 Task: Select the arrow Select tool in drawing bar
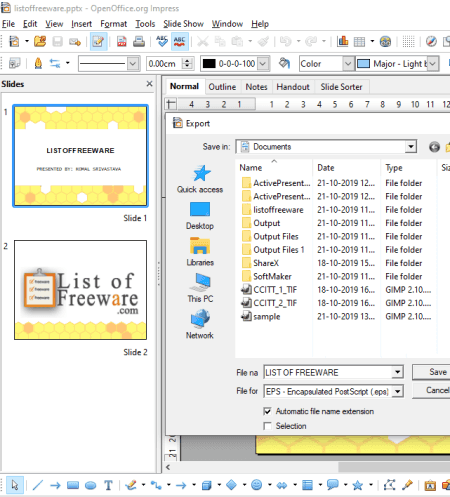point(15,485)
